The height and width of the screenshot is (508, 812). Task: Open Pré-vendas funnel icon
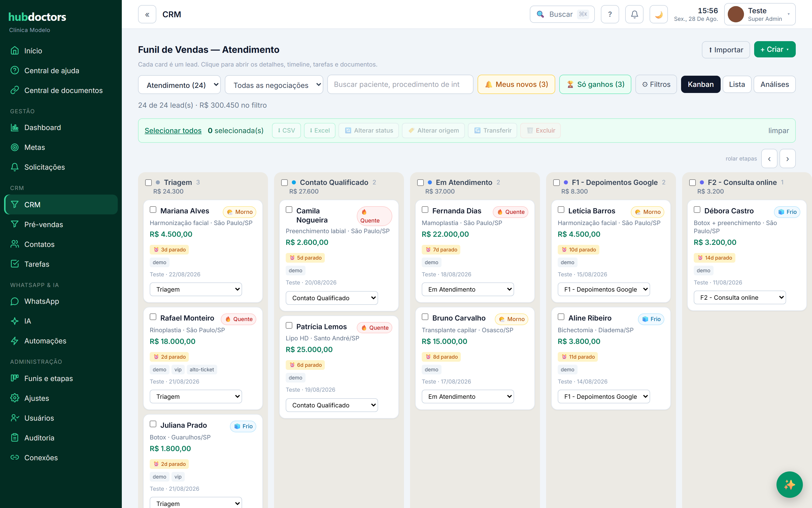[x=15, y=225]
